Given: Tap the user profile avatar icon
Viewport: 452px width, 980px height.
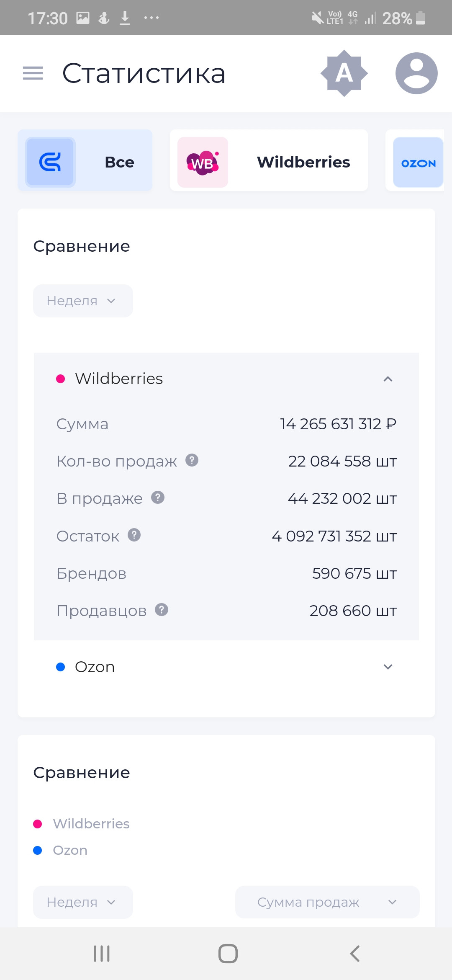Looking at the screenshot, I should point(416,73).
